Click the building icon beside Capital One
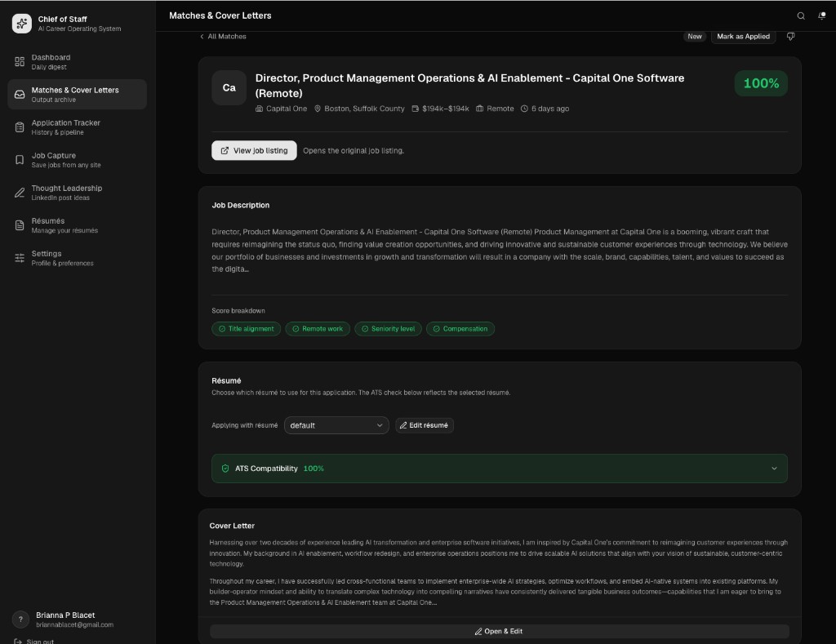The image size is (836, 644). [x=259, y=109]
